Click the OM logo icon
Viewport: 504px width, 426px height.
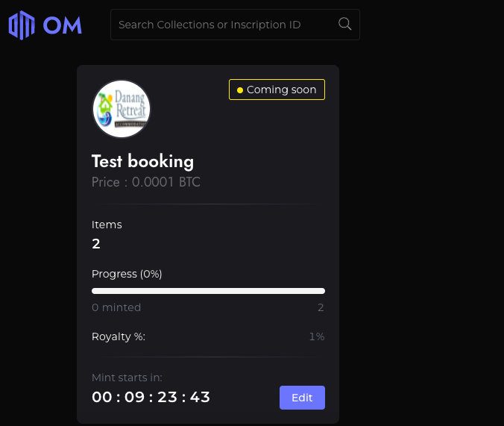pyautogui.click(x=22, y=25)
